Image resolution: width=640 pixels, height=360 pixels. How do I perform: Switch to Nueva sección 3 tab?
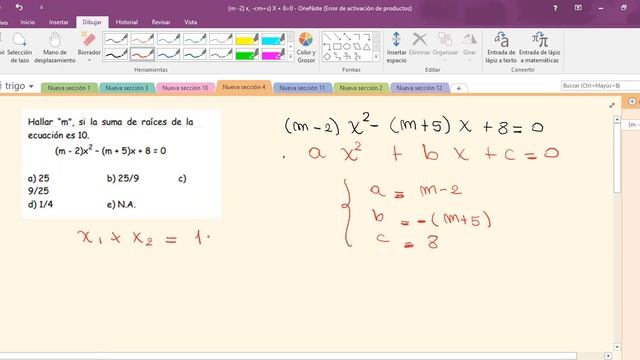tap(127, 88)
